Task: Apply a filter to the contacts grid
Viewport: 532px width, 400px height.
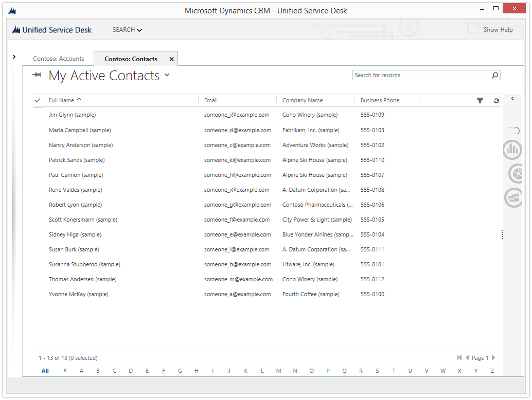Action: (480, 100)
